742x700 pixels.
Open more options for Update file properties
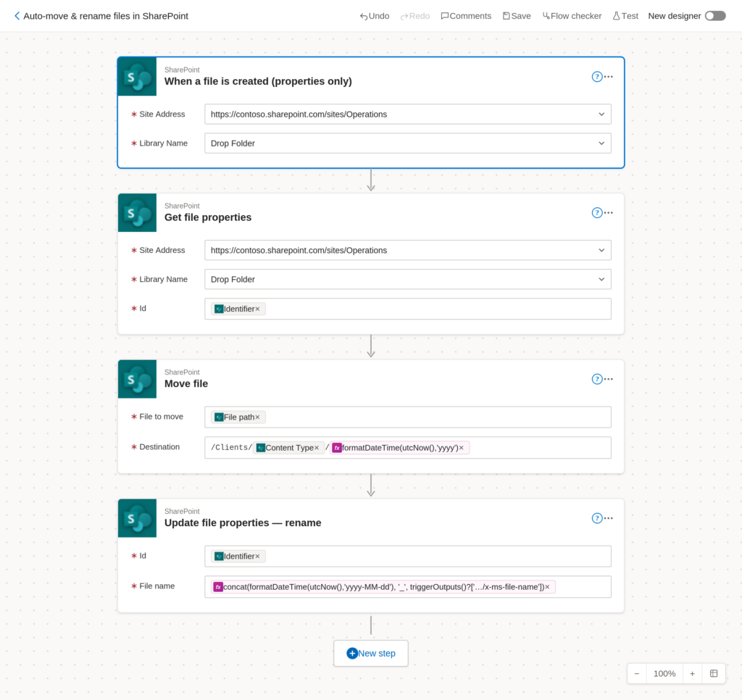pyautogui.click(x=609, y=518)
